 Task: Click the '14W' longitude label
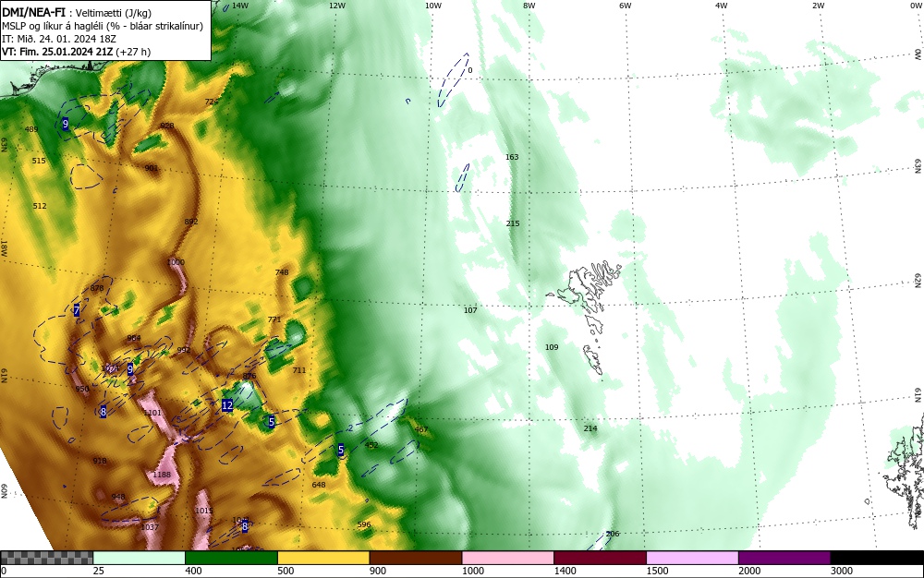(x=240, y=6)
